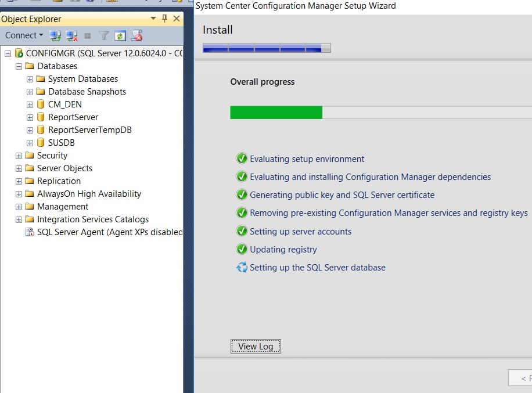Click checkmark beside Removing pre-existing services

[242, 212]
